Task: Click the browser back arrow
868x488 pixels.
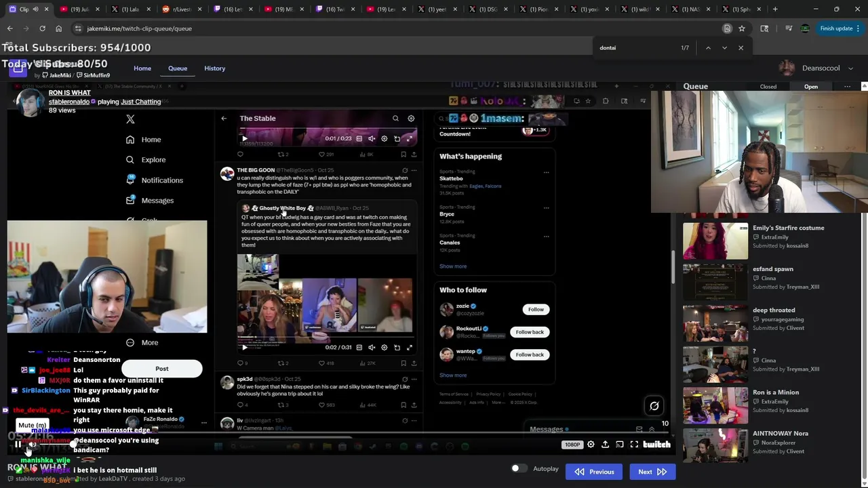Action: coord(10,28)
